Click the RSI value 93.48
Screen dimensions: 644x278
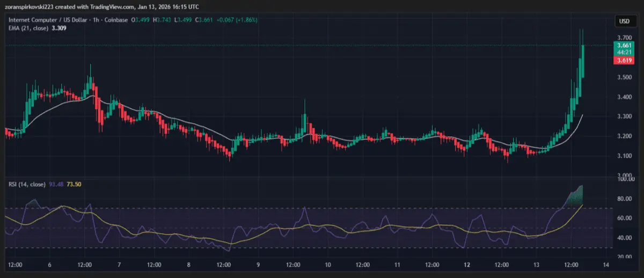point(56,185)
